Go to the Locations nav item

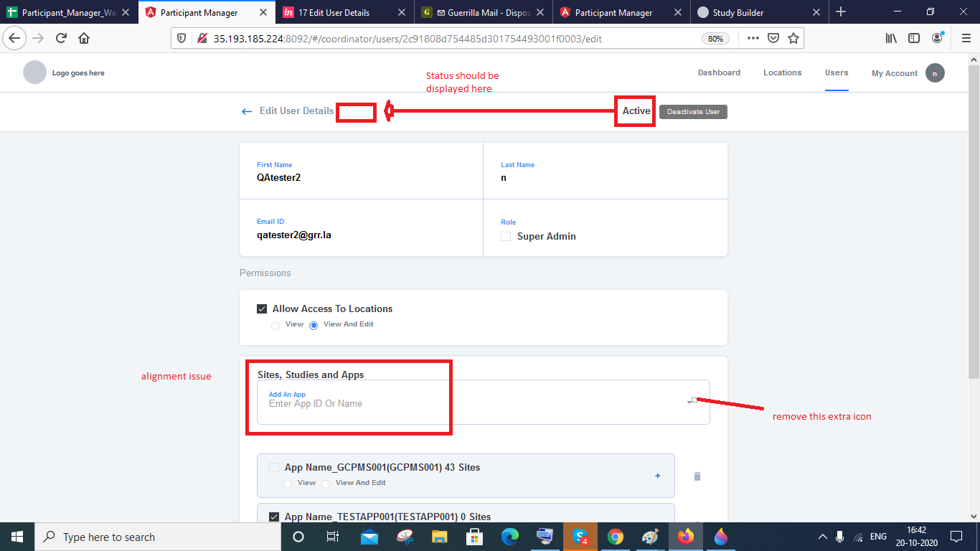[782, 72]
